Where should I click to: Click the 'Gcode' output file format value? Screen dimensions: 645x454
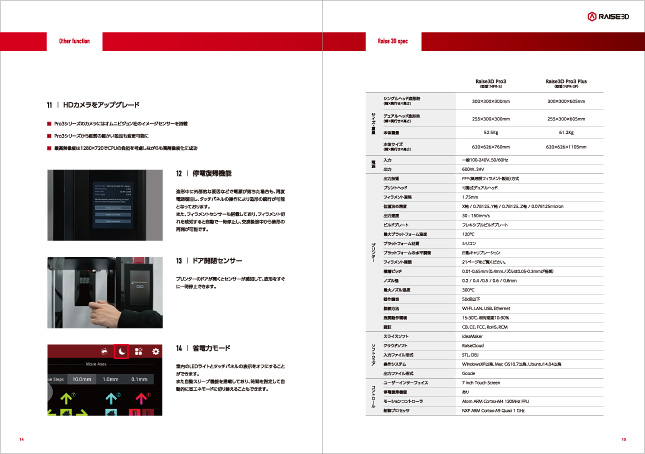468,373
